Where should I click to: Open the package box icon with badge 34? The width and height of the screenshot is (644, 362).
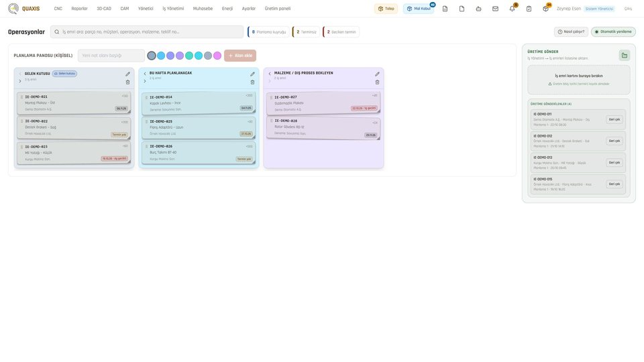[x=545, y=9]
